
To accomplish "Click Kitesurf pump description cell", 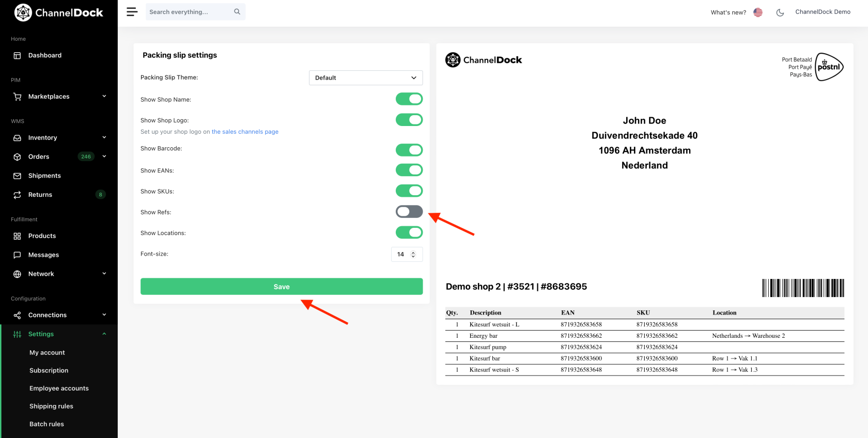I will point(488,347).
